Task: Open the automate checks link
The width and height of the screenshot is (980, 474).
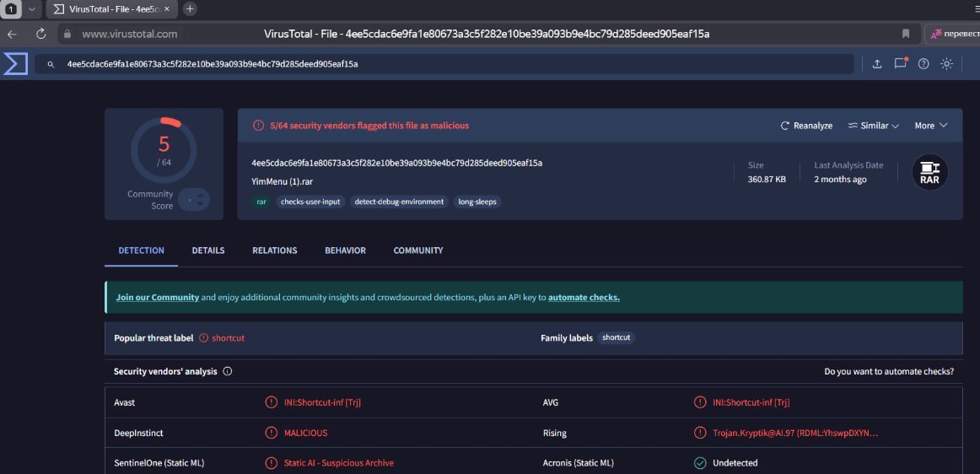Action: [584, 298]
